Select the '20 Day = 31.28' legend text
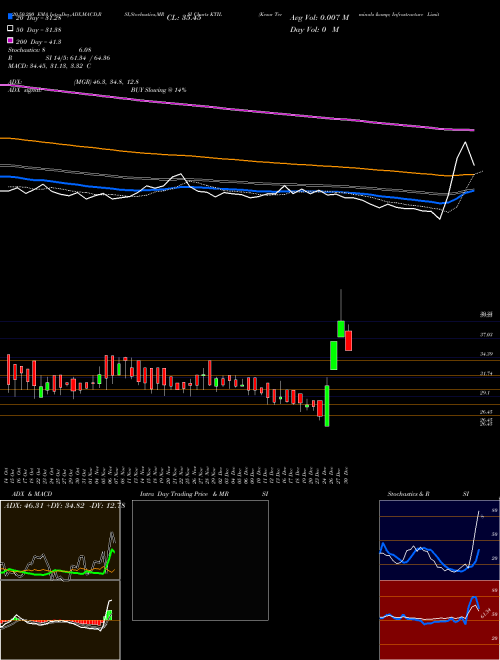The width and height of the screenshot is (500, 660). click(x=38, y=18)
